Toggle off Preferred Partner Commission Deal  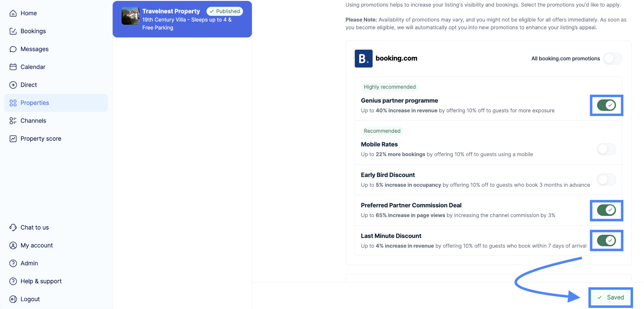(x=606, y=210)
